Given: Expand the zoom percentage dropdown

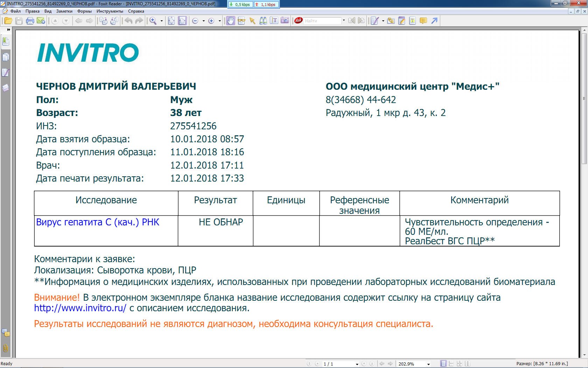Looking at the screenshot, I should [x=428, y=364].
